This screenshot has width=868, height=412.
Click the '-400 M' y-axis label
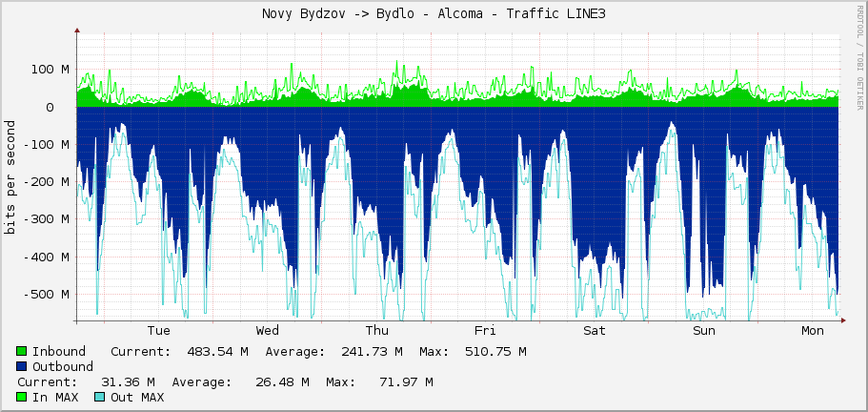pos(46,257)
